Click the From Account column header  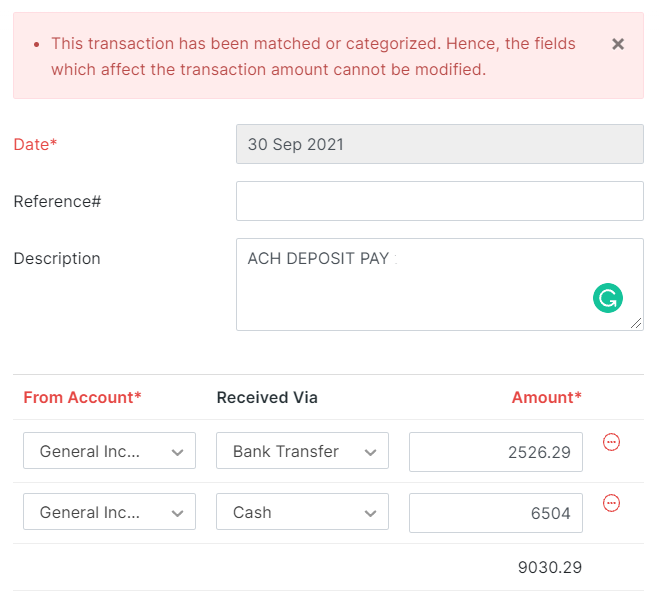click(x=82, y=398)
